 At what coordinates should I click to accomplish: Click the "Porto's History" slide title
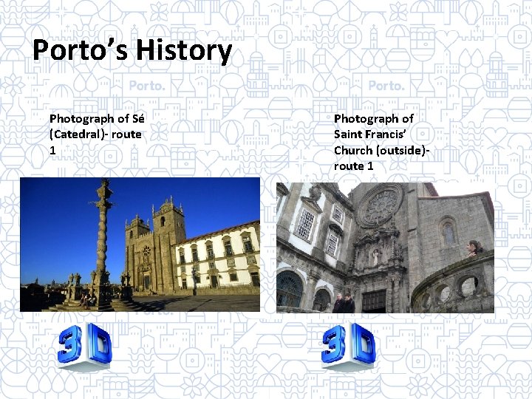132,51
